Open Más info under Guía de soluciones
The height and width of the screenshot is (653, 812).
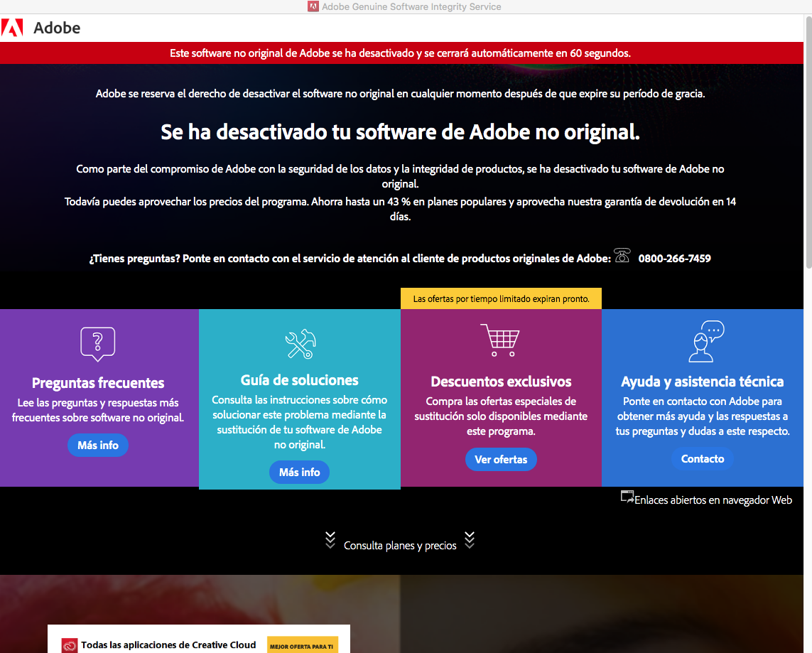299,473
